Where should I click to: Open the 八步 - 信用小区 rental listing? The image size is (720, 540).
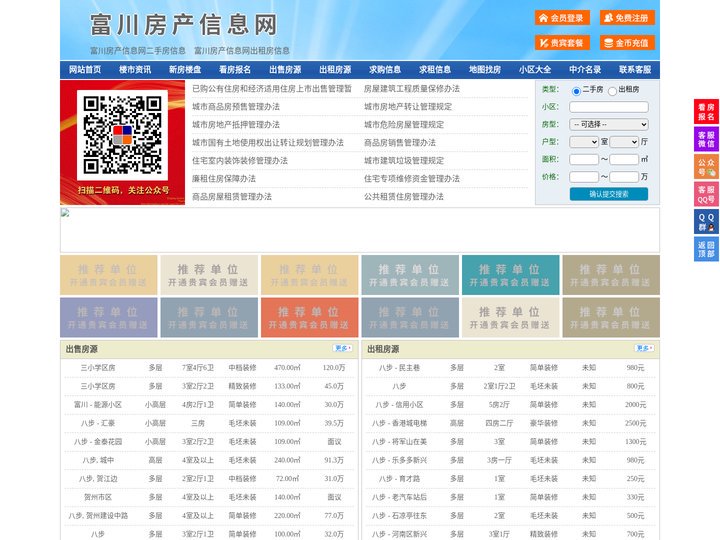[399, 405]
